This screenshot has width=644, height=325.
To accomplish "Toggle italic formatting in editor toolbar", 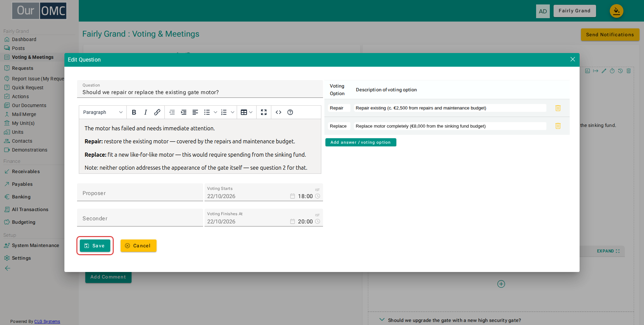I will 146,112.
